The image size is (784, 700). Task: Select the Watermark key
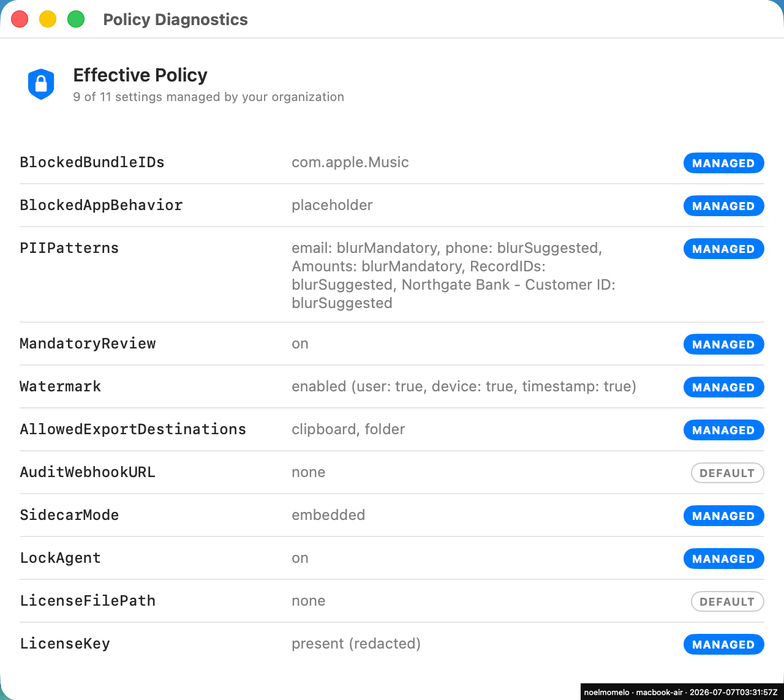pyautogui.click(x=60, y=386)
